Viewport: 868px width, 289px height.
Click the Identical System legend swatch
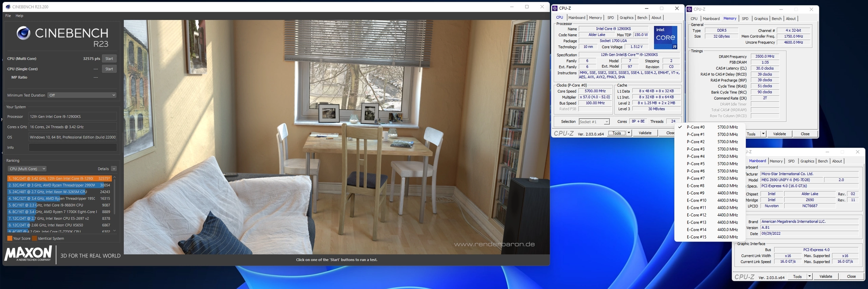coord(35,238)
